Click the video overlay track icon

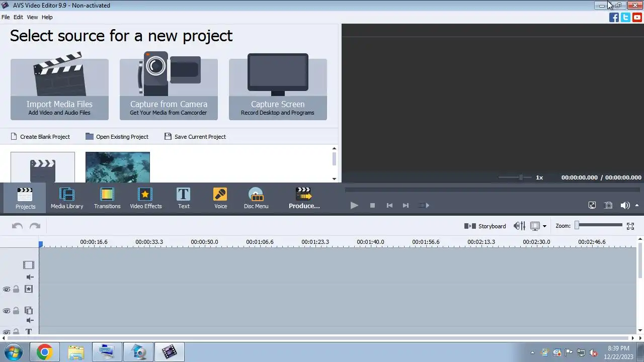[29, 311]
